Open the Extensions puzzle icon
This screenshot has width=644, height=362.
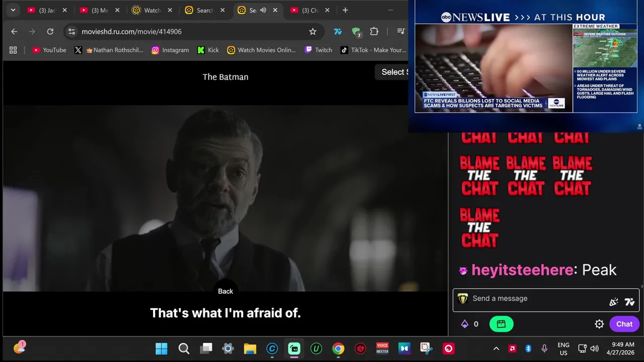click(374, 32)
